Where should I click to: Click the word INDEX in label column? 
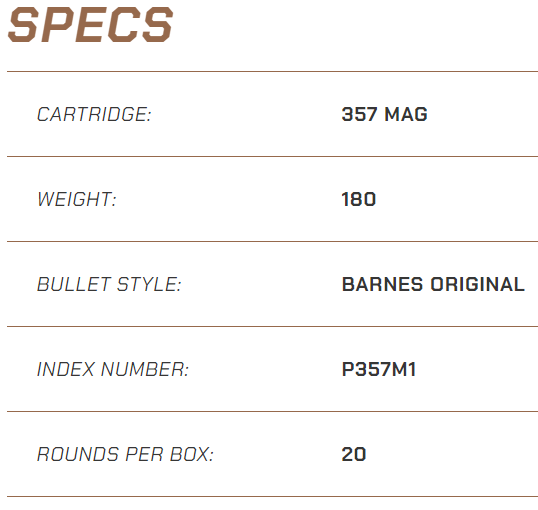click(x=66, y=369)
